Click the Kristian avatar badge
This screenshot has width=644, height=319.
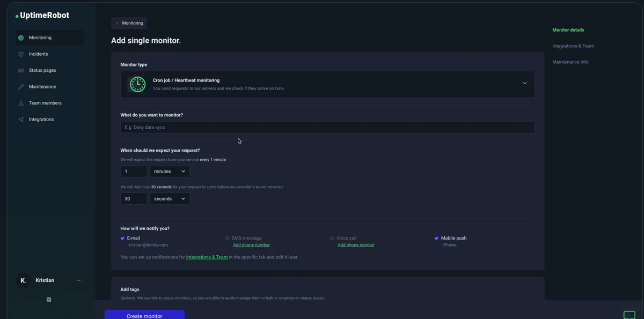23,280
